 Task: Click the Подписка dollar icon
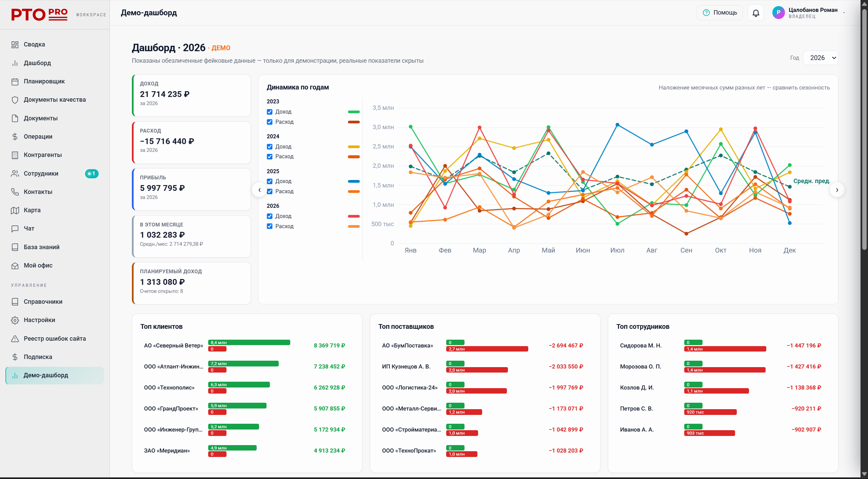coord(15,357)
